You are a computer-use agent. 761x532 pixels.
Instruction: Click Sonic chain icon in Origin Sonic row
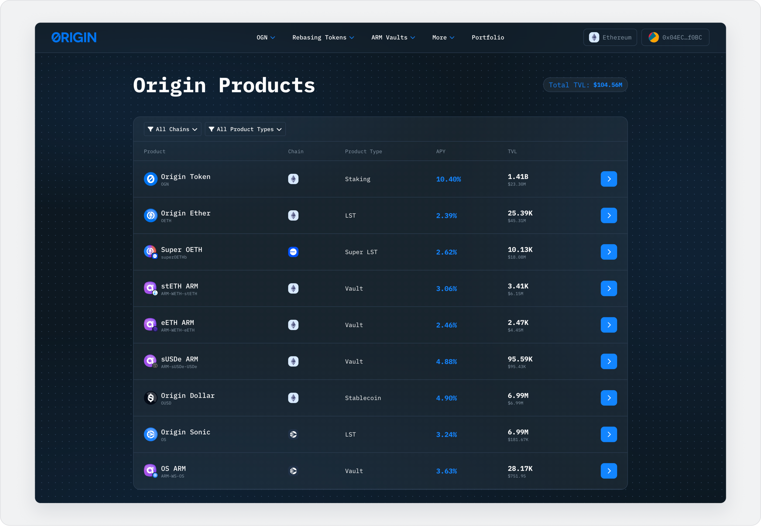[x=293, y=434]
